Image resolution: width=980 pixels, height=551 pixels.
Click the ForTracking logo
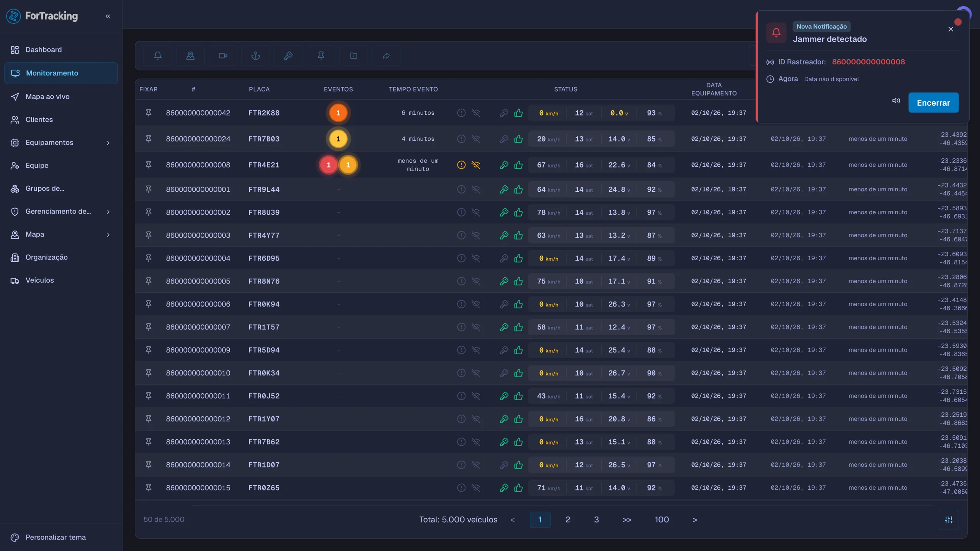(42, 16)
